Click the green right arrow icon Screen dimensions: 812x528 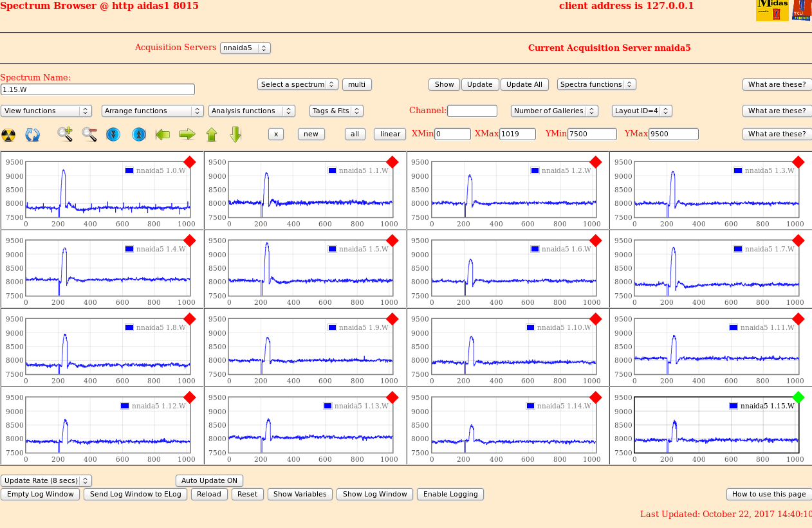click(187, 134)
